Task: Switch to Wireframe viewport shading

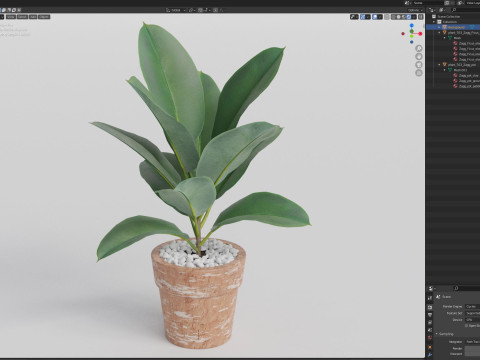Action: coord(393,17)
